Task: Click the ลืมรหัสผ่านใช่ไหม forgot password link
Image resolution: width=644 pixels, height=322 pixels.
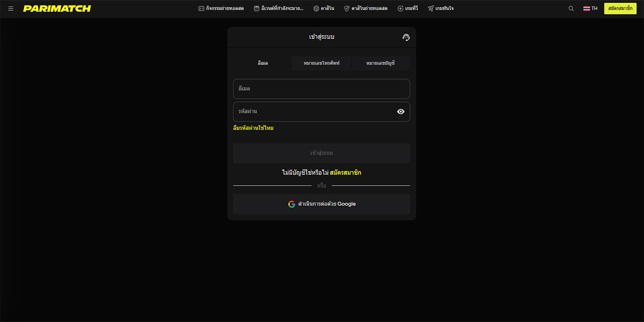Action: click(x=253, y=128)
